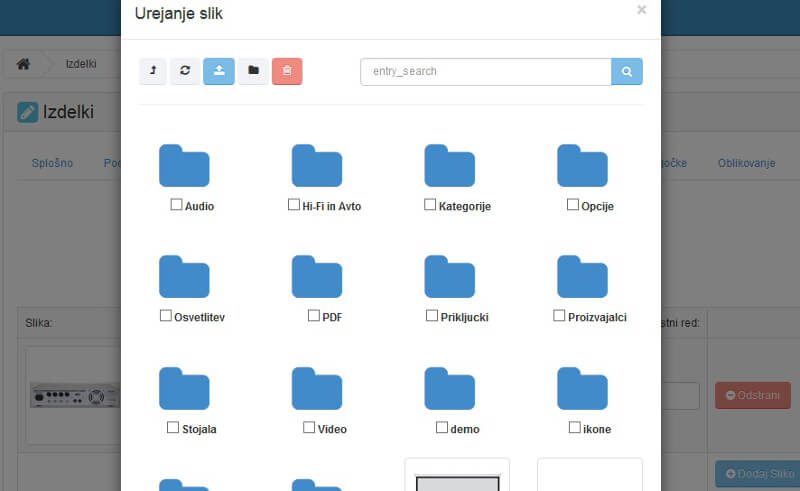This screenshot has width=800, height=491.
Task: Check the Osvetlitev folder checkbox
Action: (166, 316)
